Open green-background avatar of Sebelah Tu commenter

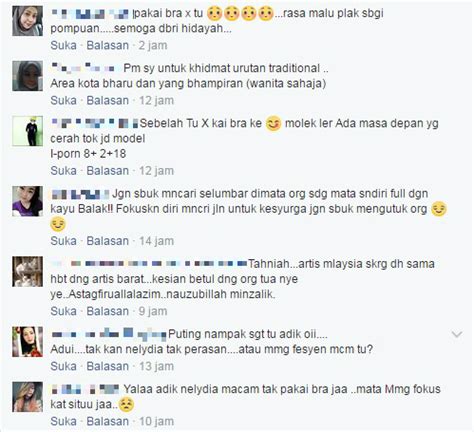pos(28,131)
